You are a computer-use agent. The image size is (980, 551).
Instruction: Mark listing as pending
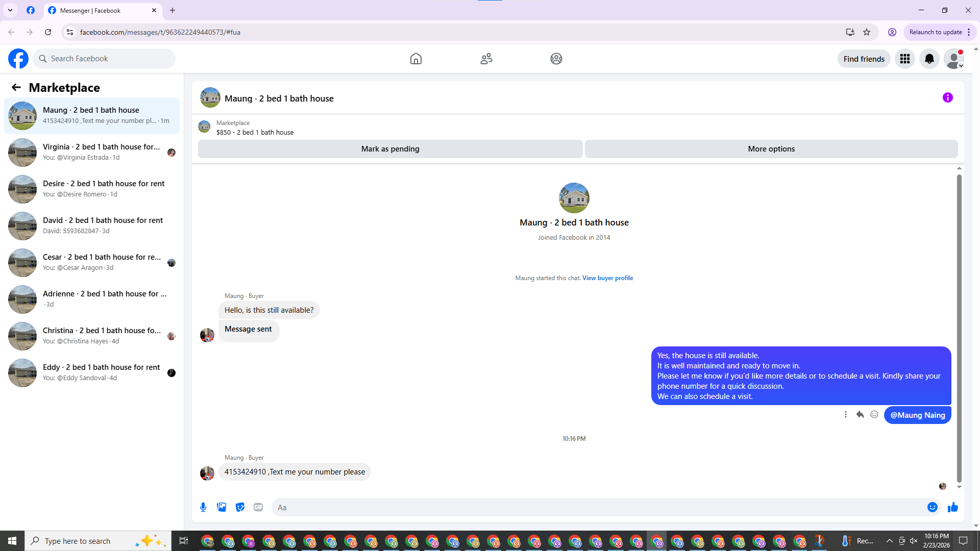coord(390,149)
